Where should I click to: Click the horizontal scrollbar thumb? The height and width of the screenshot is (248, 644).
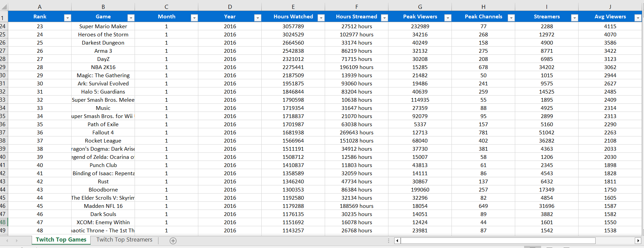point(498,241)
